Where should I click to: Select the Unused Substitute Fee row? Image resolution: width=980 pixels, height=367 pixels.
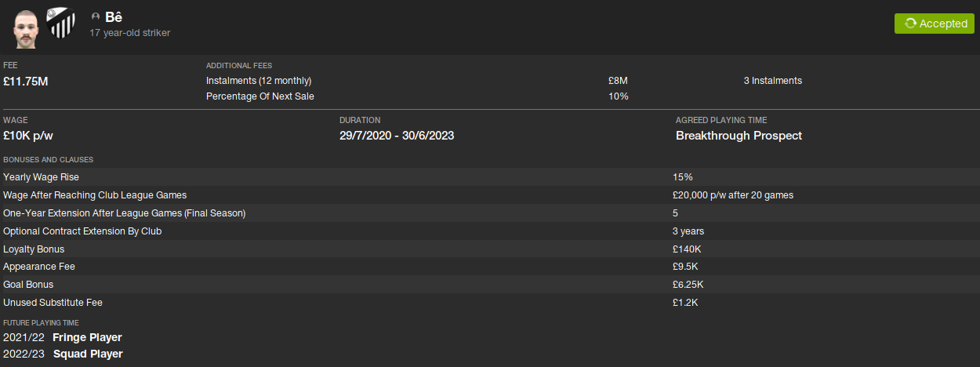53,303
